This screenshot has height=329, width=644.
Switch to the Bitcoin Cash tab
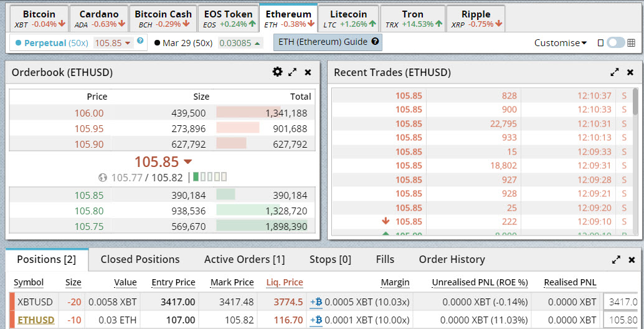click(x=163, y=19)
